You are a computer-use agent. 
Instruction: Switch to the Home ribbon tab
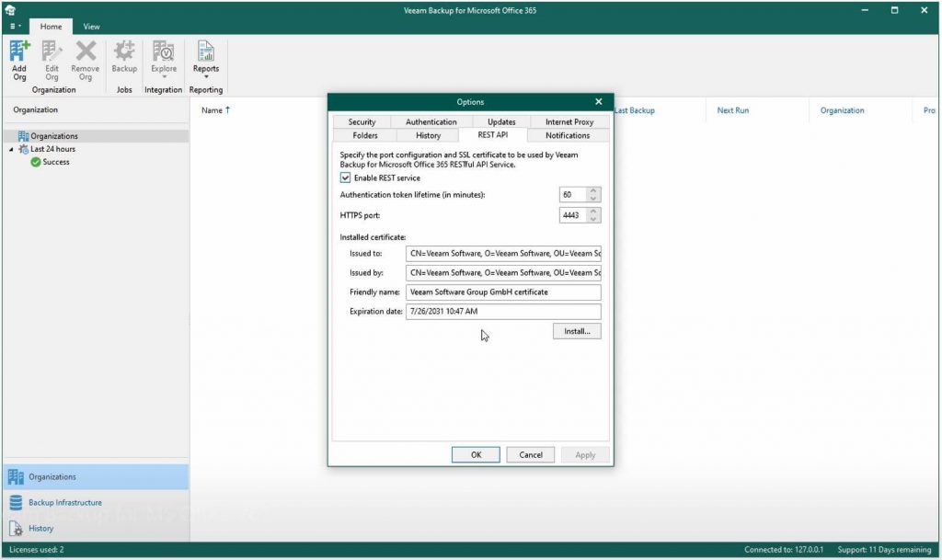pos(52,27)
